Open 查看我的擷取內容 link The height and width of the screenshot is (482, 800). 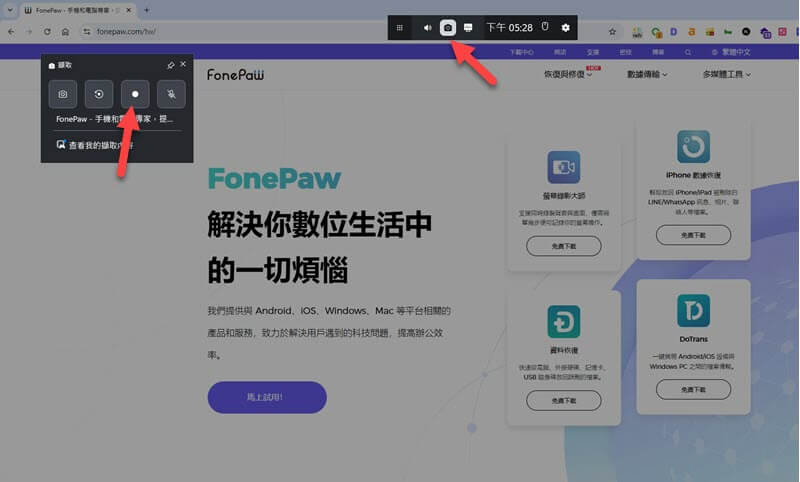[95, 145]
